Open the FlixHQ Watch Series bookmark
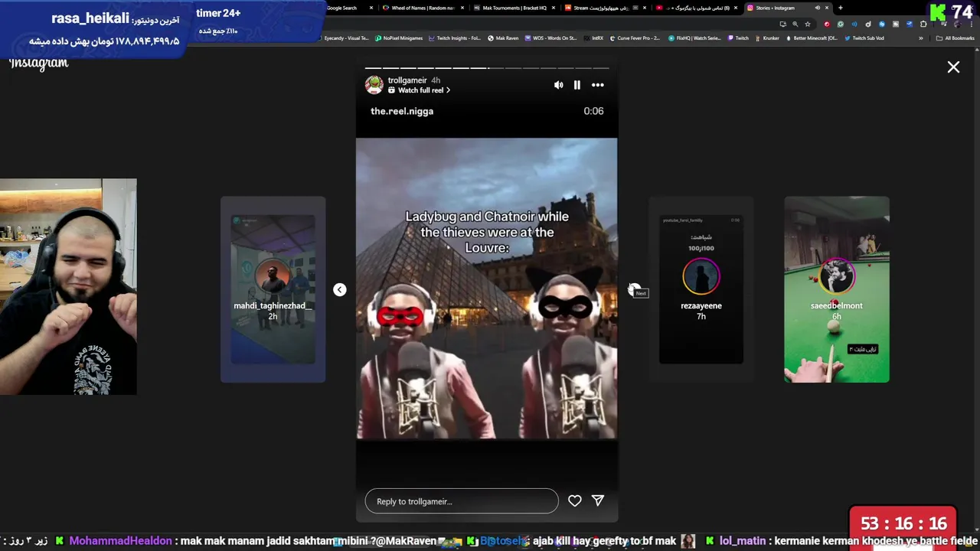The width and height of the screenshot is (980, 551). click(694, 37)
